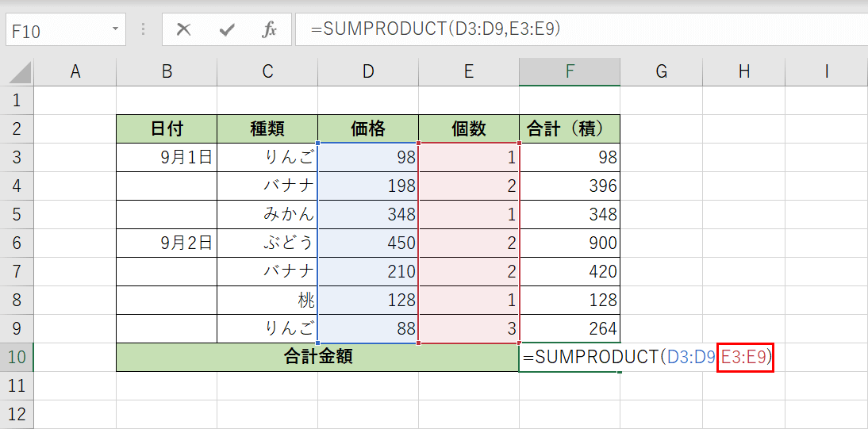Click the 日付 header cell
This screenshot has height=429, width=868.
(167, 129)
